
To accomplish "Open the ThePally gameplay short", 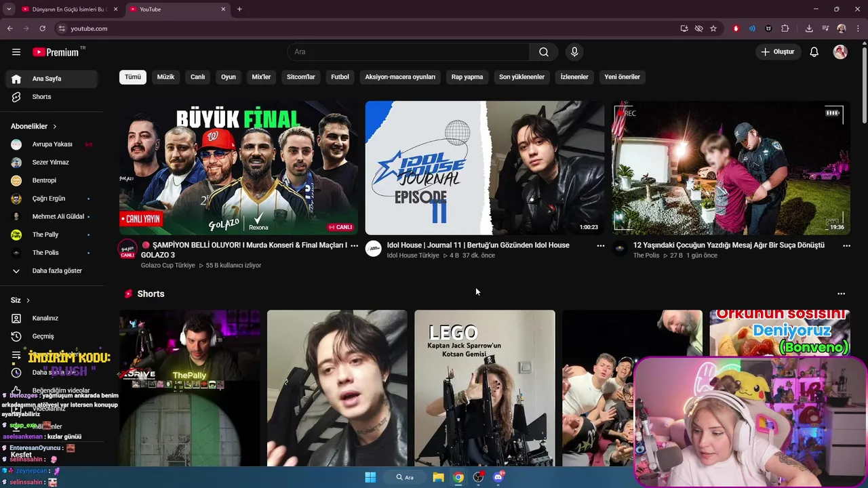I will click(x=189, y=388).
